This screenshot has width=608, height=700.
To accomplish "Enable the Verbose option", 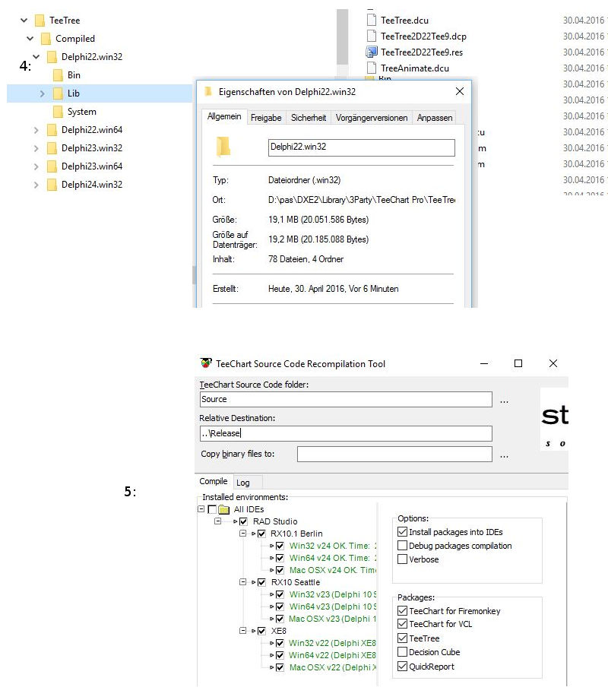I will [402, 559].
